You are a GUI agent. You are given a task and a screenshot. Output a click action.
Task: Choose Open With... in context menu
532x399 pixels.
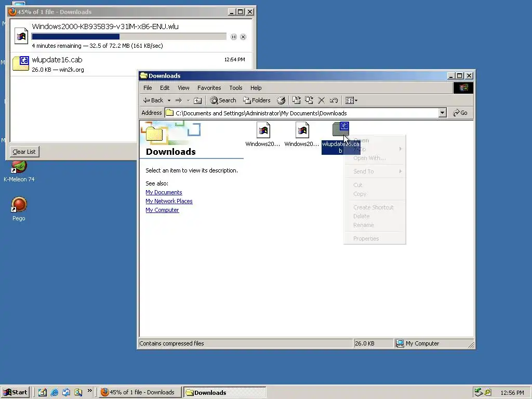pyautogui.click(x=375, y=158)
